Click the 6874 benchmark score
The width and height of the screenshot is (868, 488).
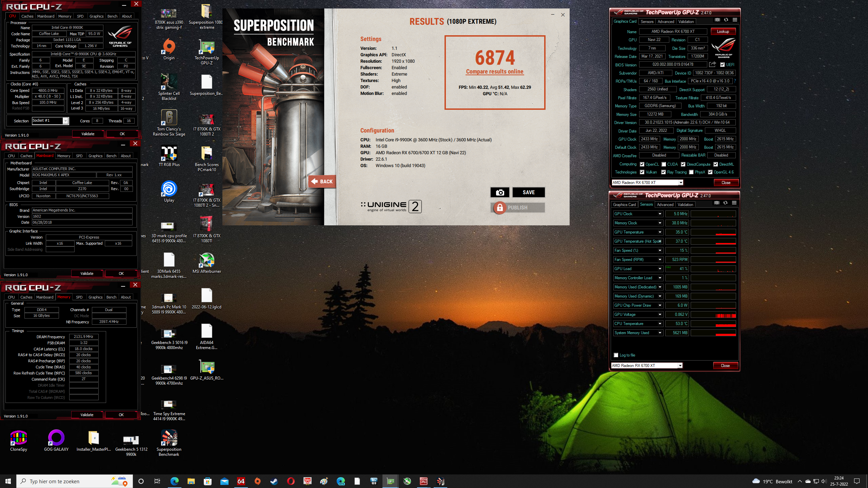pyautogui.click(x=495, y=57)
